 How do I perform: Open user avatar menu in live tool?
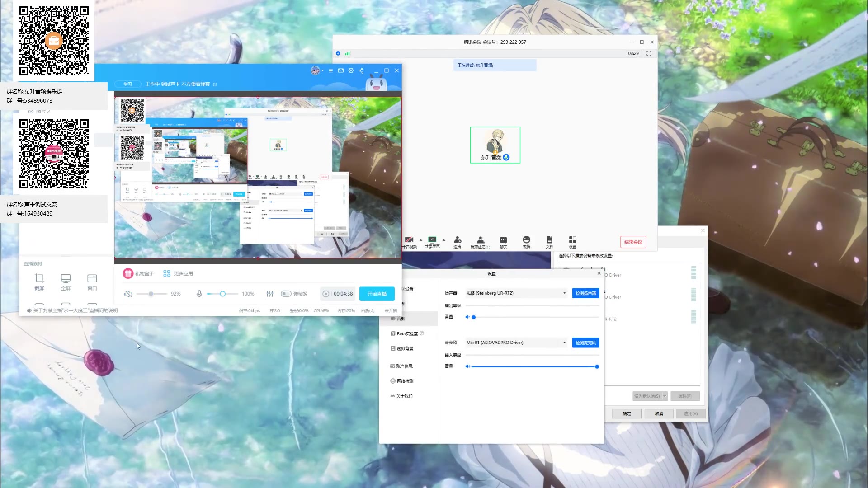click(x=316, y=70)
